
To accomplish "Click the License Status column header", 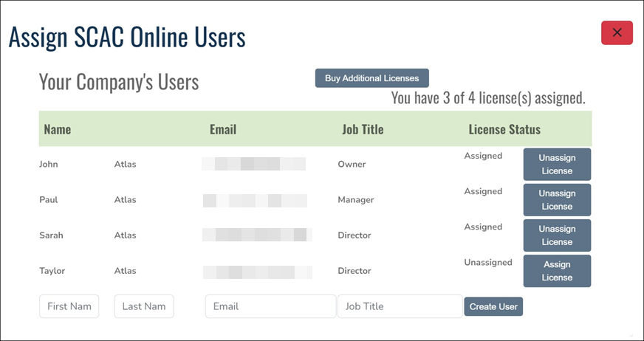I will point(504,129).
